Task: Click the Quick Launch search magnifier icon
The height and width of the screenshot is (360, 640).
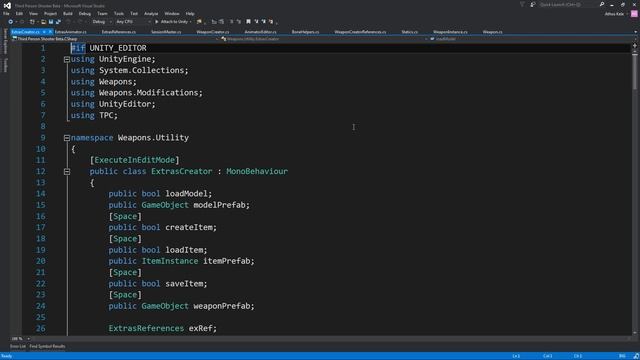Action: click(x=602, y=4)
